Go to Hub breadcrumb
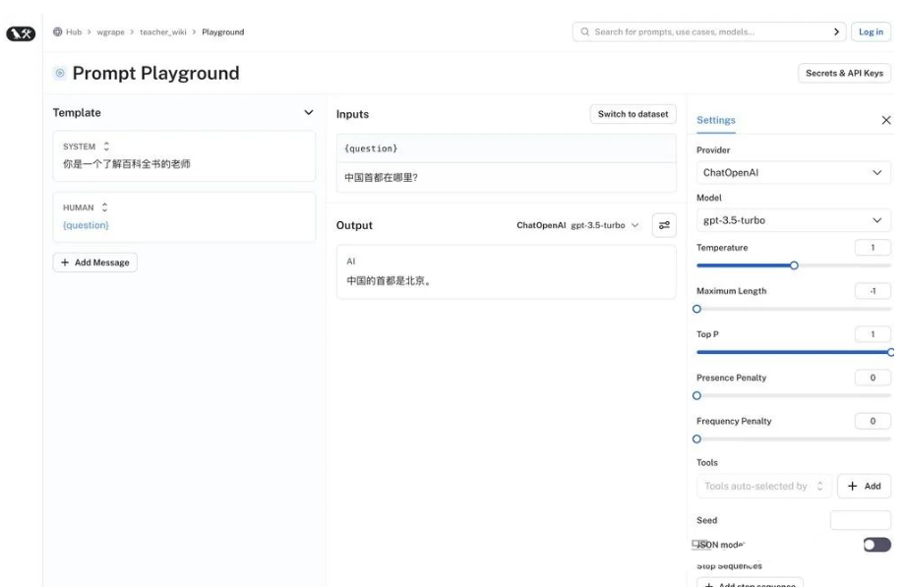 74,31
